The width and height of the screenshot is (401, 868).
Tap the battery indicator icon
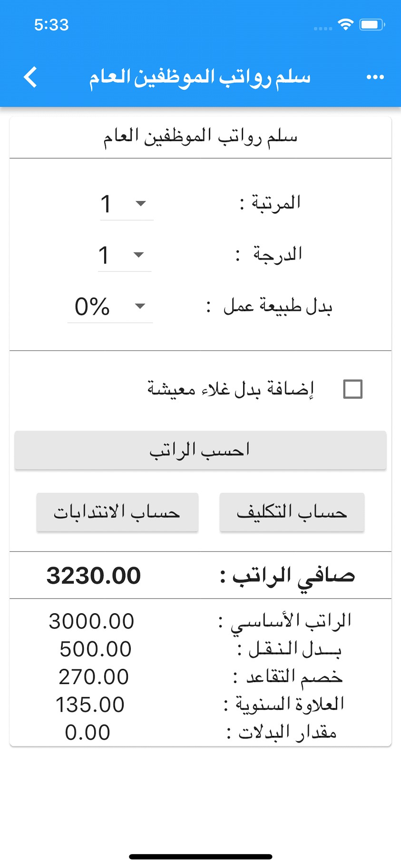372,24
